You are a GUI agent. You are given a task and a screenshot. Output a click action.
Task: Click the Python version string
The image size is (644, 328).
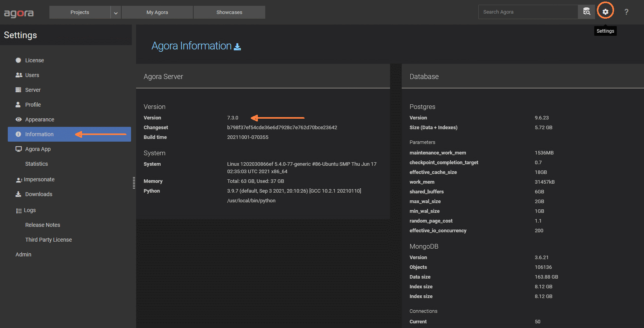tap(294, 191)
